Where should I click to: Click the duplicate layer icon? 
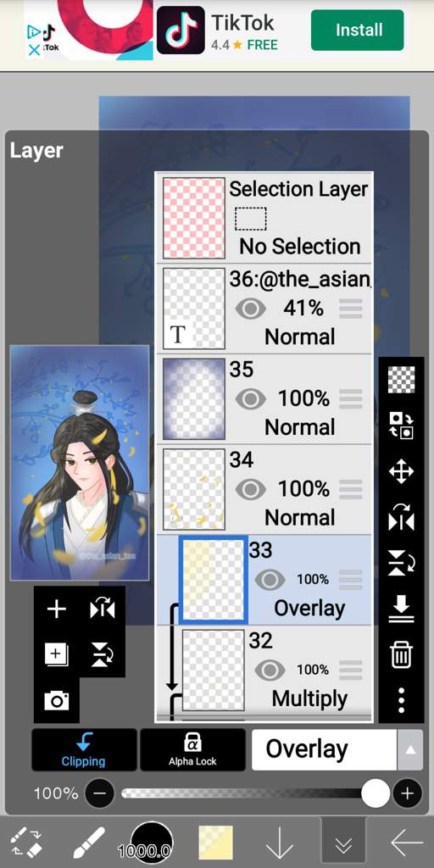tap(57, 655)
